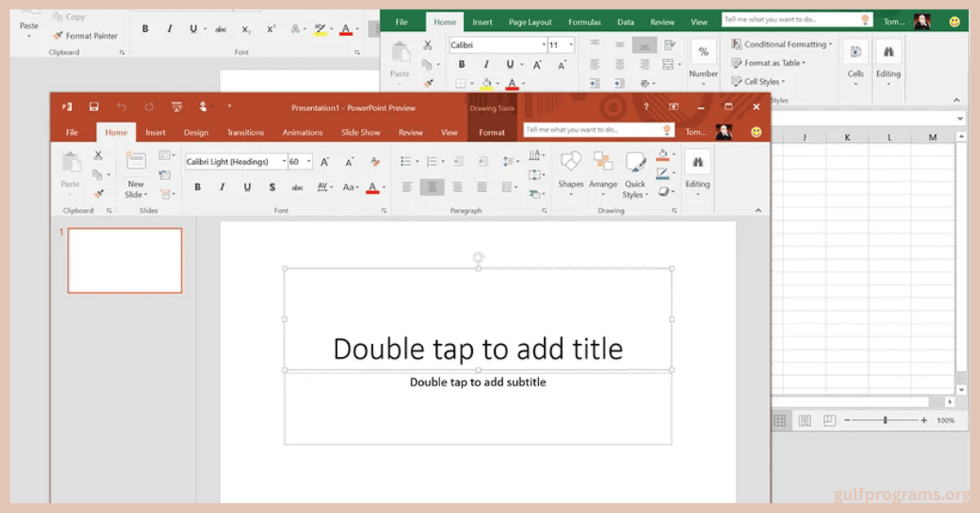Switch to the Transitions tab in PowerPoint
Viewport: 980px width, 513px height.
pos(245,132)
